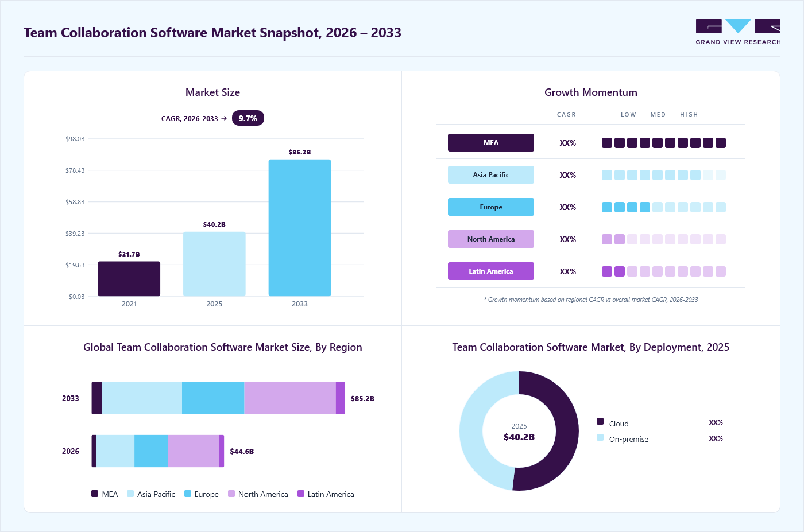Click the Asia Pacific segment of 2026 bar

(x=115, y=451)
